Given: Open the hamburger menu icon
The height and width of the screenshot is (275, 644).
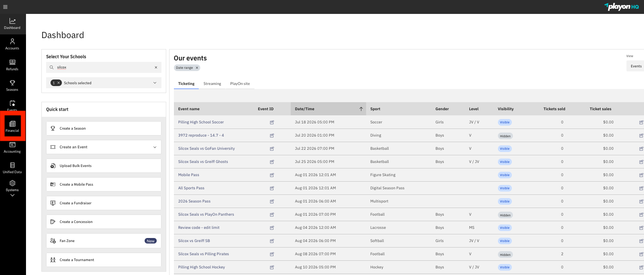Looking at the screenshot, I should click(5, 7).
